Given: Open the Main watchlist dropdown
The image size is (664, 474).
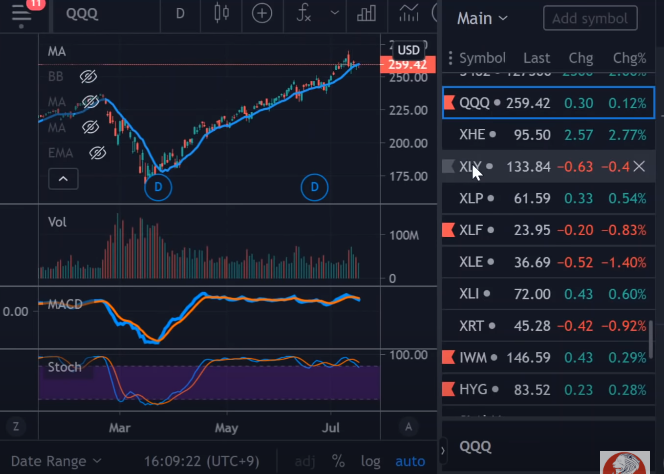Looking at the screenshot, I should point(482,19).
